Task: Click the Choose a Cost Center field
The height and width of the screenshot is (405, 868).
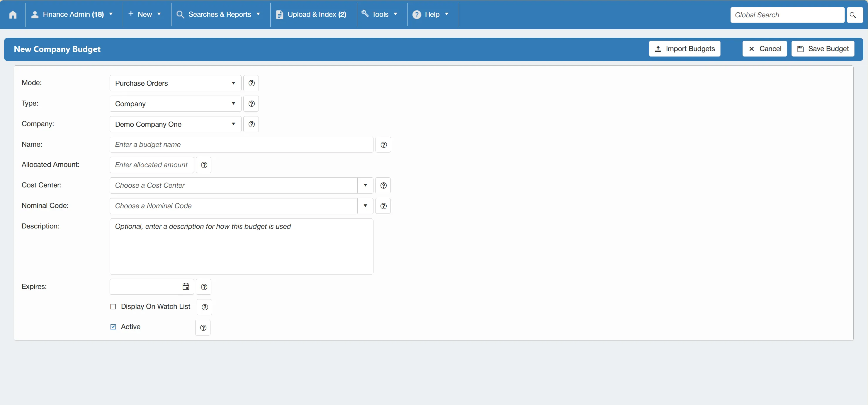Action: [x=234, y=185]
